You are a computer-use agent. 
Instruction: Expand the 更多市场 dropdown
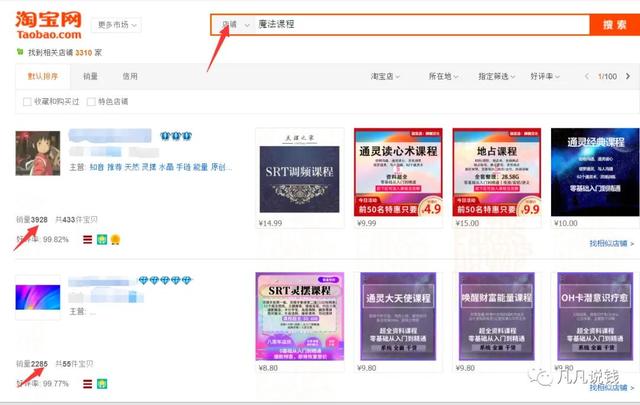pyautogui.click(x=118, y=25)
